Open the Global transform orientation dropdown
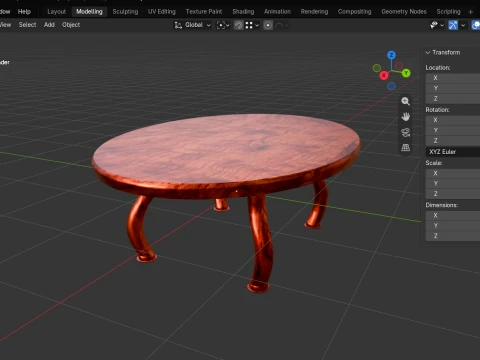 pos(193,25)
